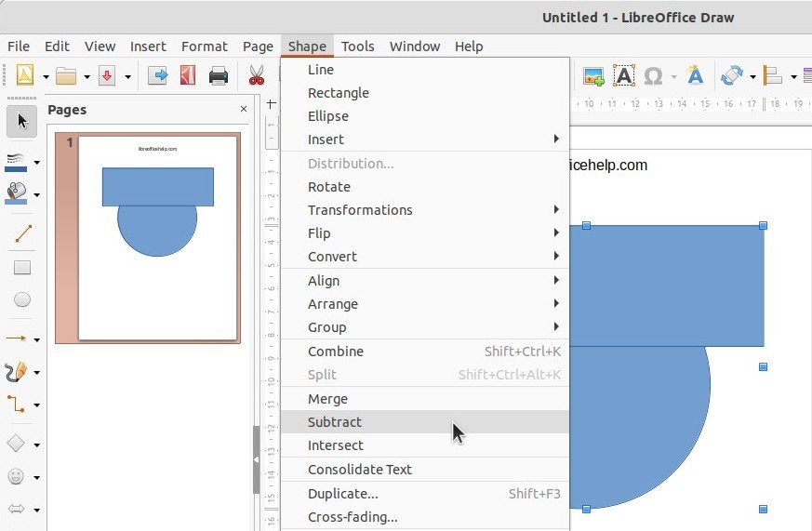The width and height of the screenshot is (812, 531).
Task: Choose Ellipse from the Shape menu
Action: point(425,116)
